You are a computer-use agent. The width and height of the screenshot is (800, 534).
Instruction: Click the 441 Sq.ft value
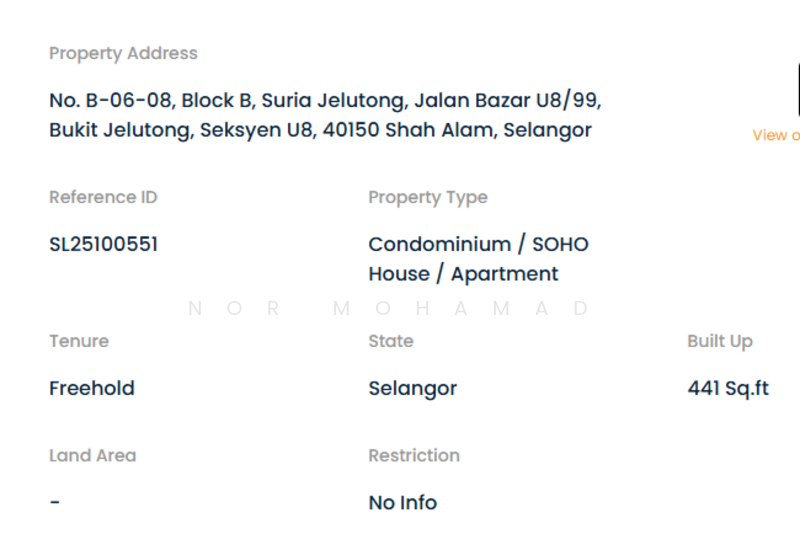pyautogui.click(x=728, y=388)
